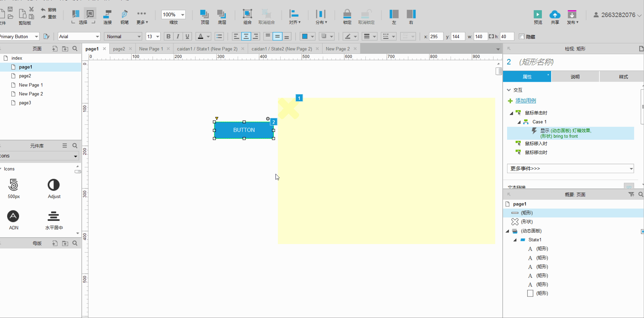Check the 隐藏 hidden checkbox
The image size is (644, 318).
(521, 36)
